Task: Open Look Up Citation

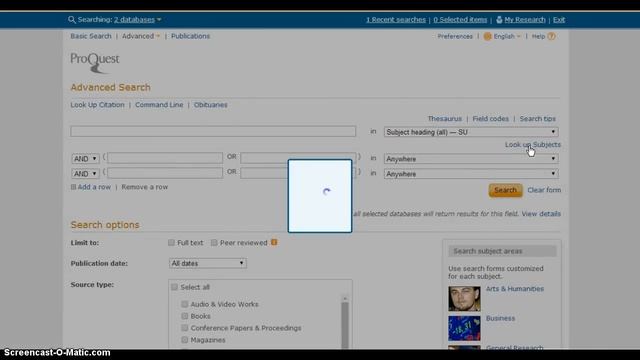Action: pos(97,104)
